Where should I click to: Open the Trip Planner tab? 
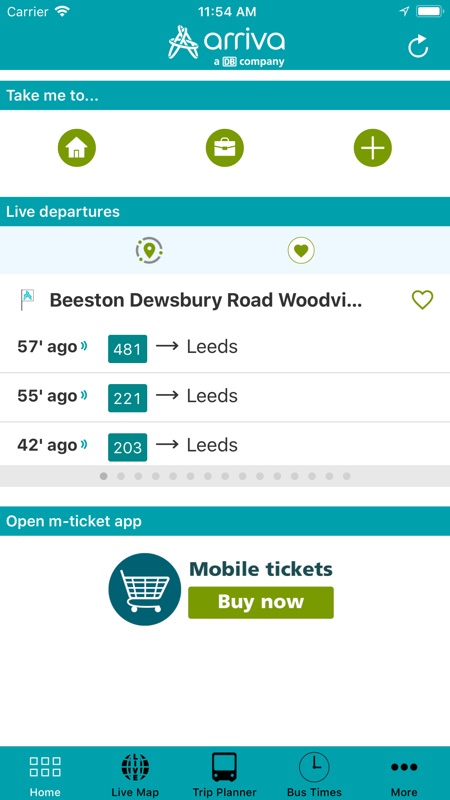point(224,774)
